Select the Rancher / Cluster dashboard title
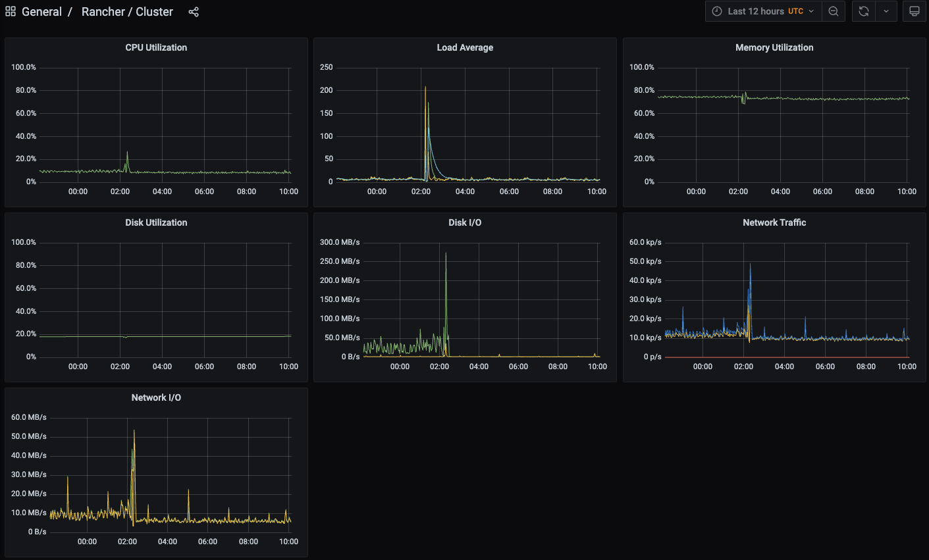 pyautogui.click(x=127, y=11)
